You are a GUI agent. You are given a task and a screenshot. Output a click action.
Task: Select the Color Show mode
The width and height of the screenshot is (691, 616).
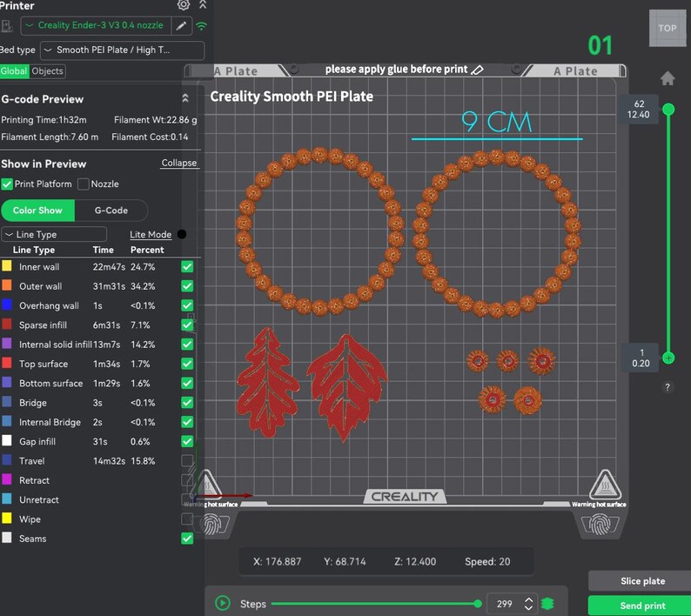[38, 211]
